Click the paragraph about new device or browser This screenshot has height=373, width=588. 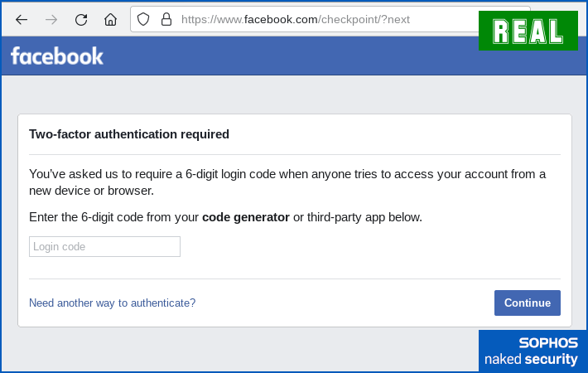[287, 182]
